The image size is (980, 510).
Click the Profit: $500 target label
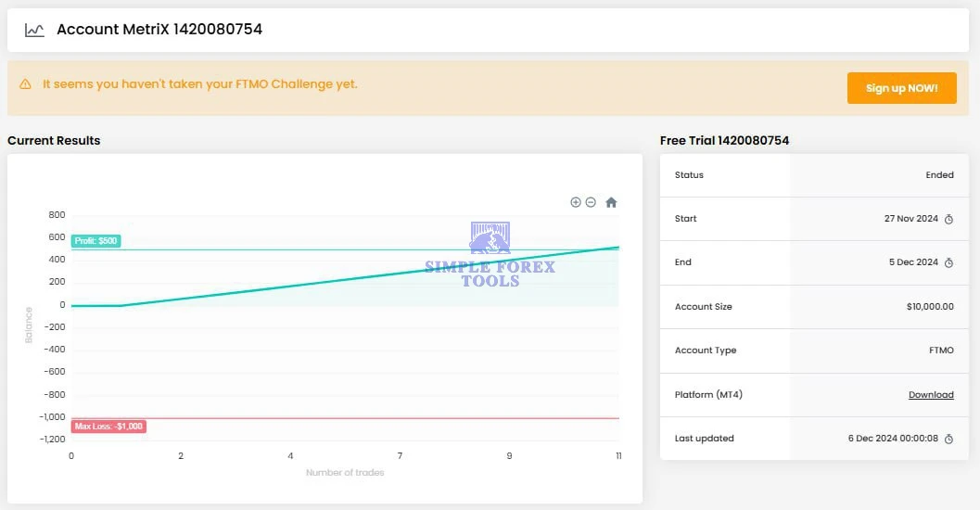pyautogui.click(x=95, y=241)
